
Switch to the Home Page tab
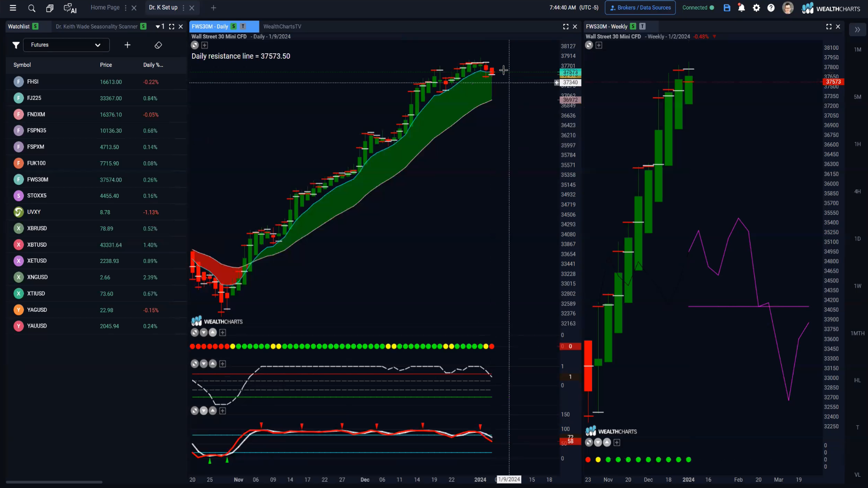click(x=105, y=8)
